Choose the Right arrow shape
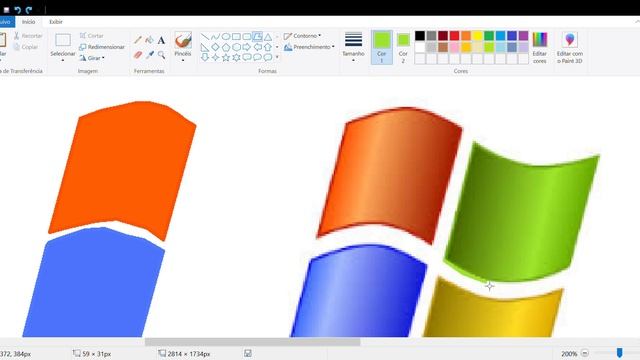The height and width of the screenshot is (360, 640). [x=247, y=47]
